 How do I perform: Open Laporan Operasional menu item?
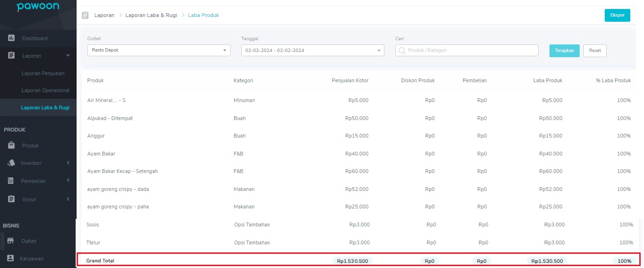click(x=45, y=90)
